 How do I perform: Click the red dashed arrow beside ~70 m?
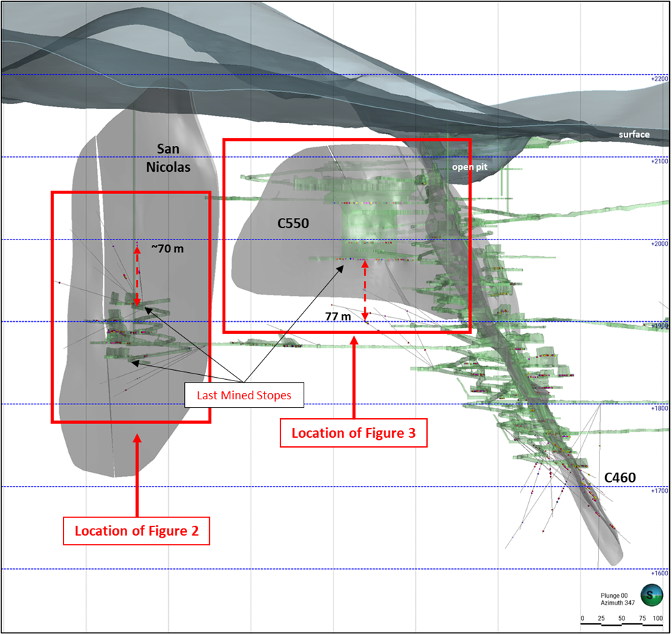137,275
